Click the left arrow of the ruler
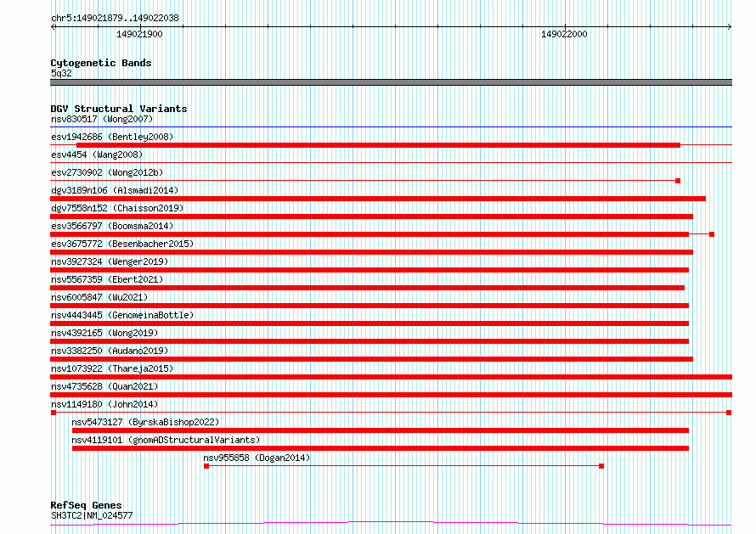The image size is (756, 534). [54, 26]
